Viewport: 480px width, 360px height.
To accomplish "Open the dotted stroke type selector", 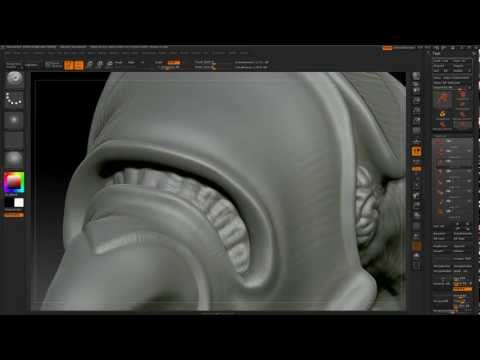I will coord(14,99).
